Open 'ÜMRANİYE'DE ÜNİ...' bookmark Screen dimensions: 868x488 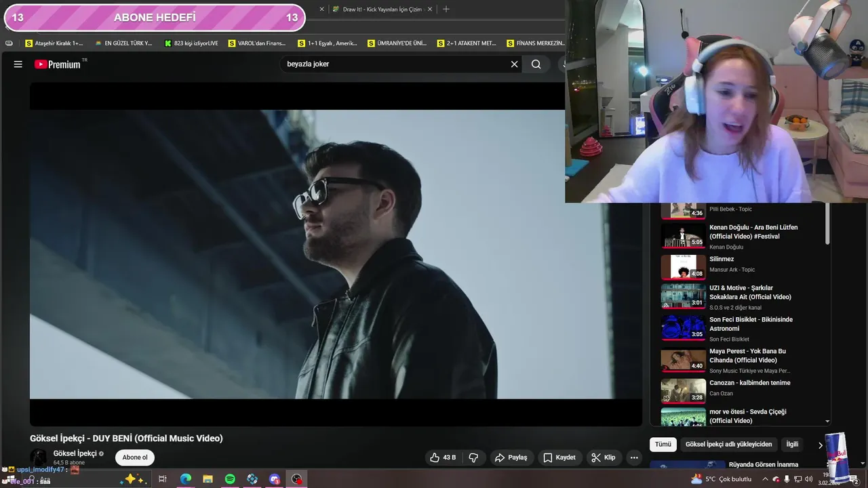coord(397,43)
